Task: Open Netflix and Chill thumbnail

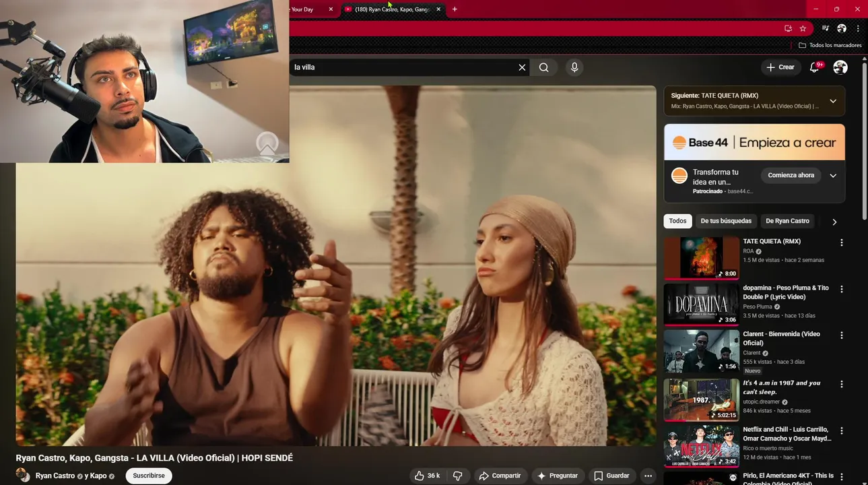Action: pyautogui.click(x=701, y=446)
